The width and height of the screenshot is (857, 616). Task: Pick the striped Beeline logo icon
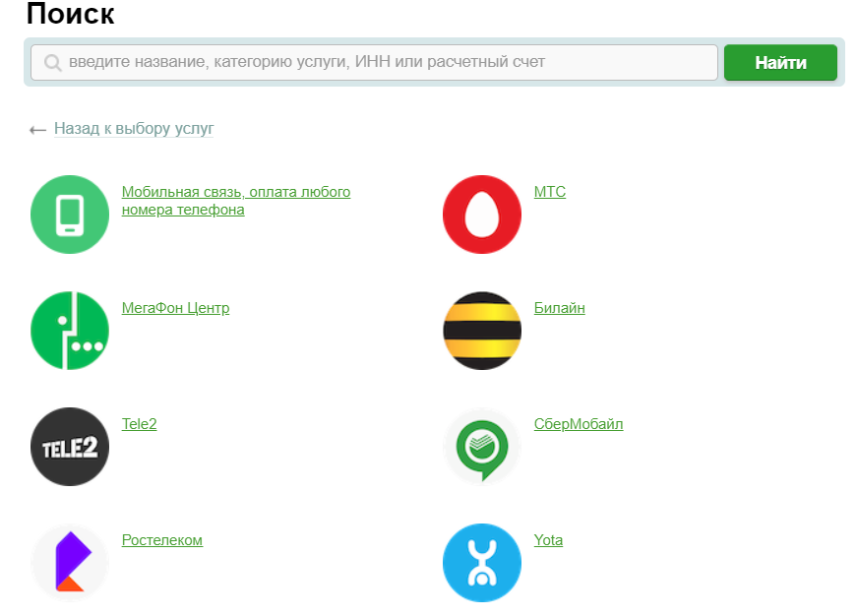482,331
